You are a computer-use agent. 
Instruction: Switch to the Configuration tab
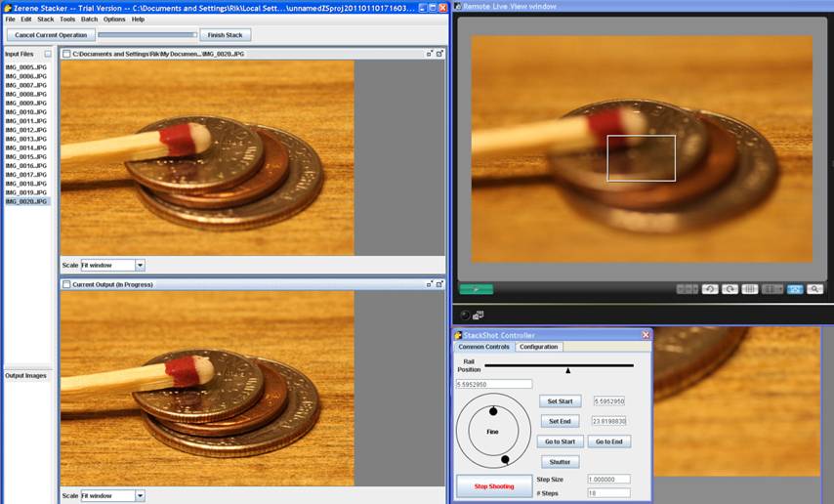[x=539, y=347]
